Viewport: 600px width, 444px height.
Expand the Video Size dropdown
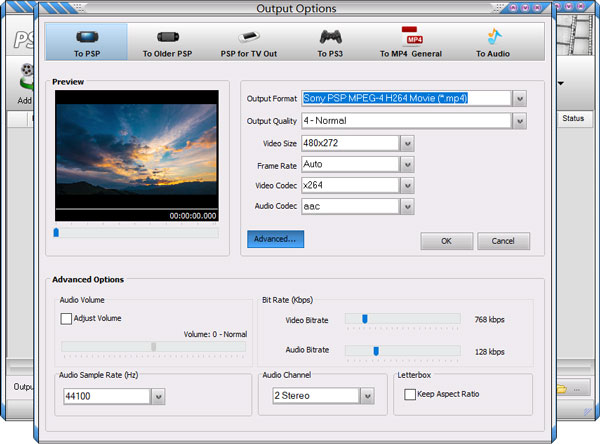pyautogui.click(x=407, y=143)
